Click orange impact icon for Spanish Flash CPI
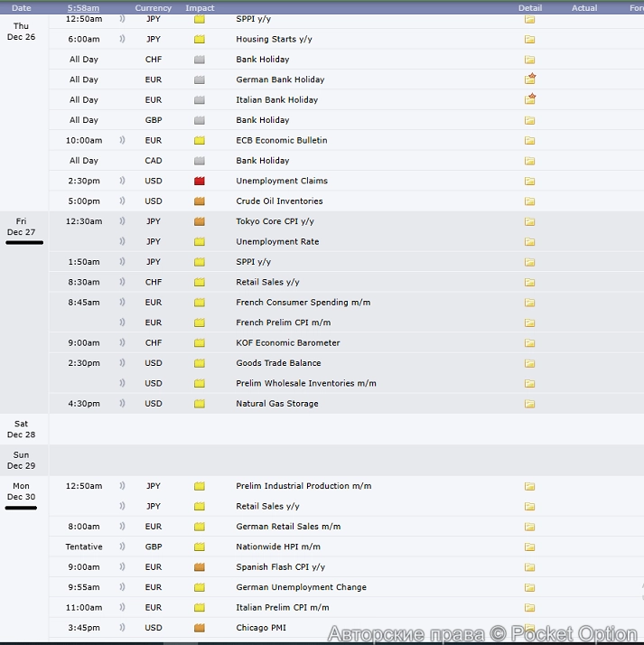Screen dimensions: 644x645 (200, 567)
